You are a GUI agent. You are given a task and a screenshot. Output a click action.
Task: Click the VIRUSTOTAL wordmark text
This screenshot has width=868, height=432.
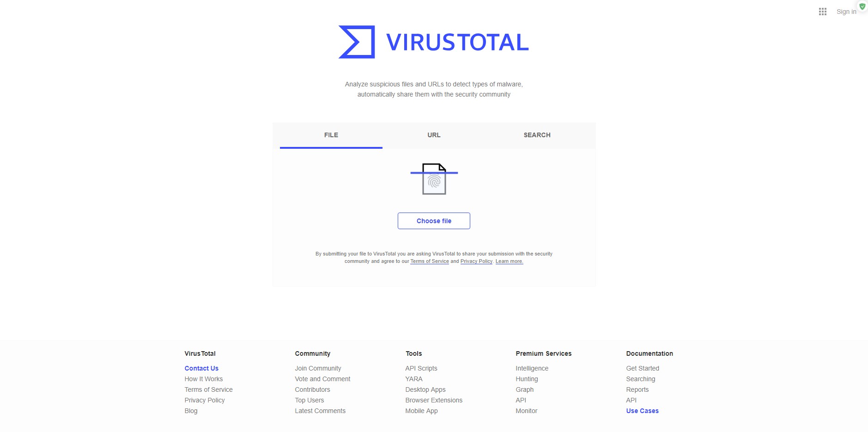pos(457,42)
